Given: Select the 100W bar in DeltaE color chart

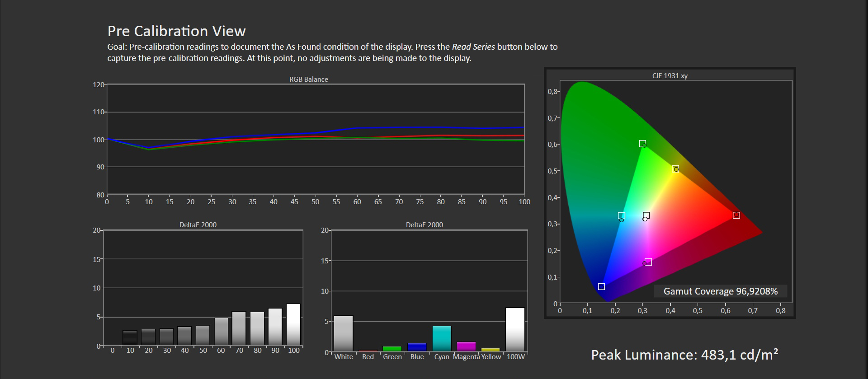Looking at the screenshot, I should (515, 329).
